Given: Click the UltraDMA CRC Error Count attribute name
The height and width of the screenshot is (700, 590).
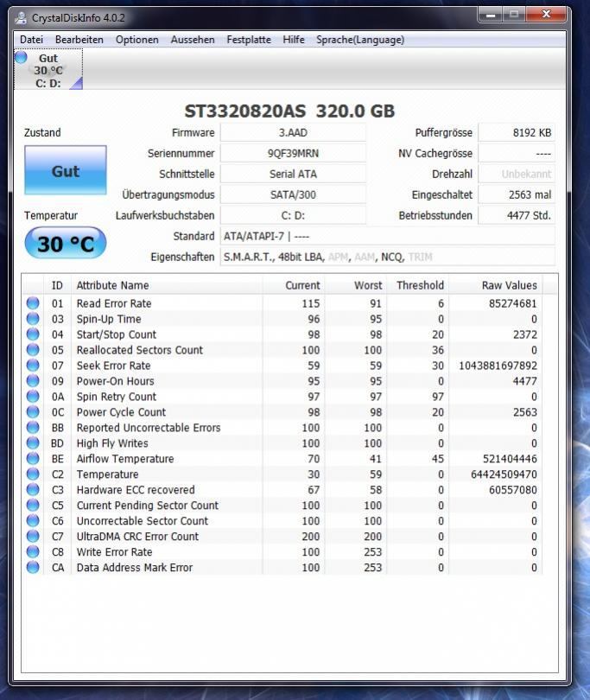Looking at the screenshot, I should (x=137, y=536).
